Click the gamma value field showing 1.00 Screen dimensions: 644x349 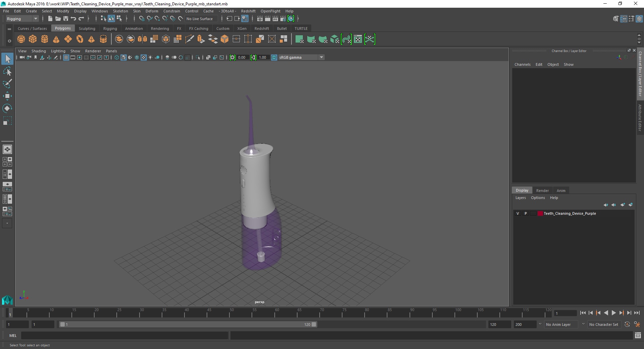(263, 57)
